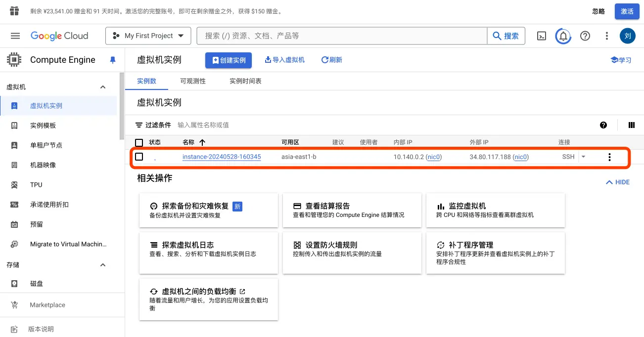Screen dimensions: 644x337
Task: Open the 监控虚拟机 card
Action: tap(496, 210)
